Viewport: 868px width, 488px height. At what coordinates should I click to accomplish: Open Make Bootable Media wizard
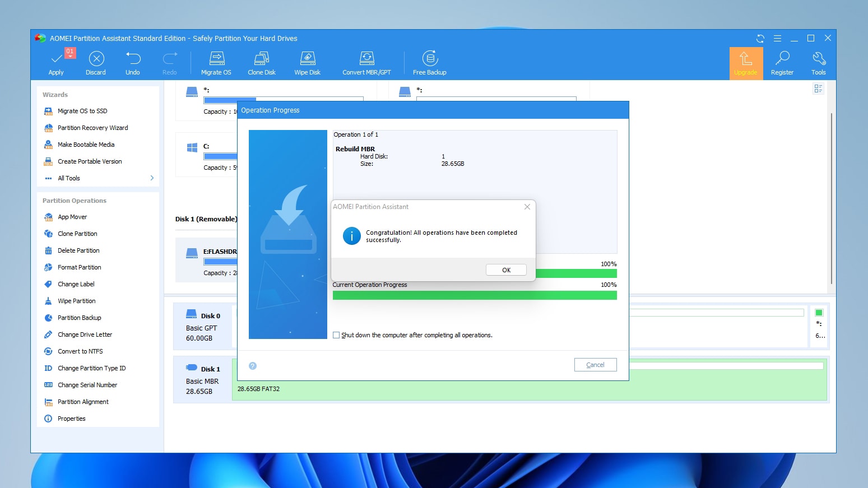(x=86, y=145)
